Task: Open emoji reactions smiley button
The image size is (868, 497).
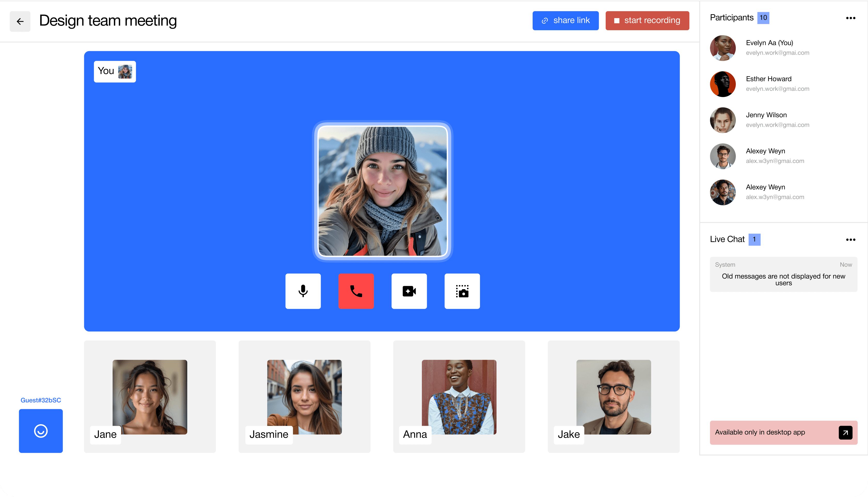Action: tap(41, 431)
